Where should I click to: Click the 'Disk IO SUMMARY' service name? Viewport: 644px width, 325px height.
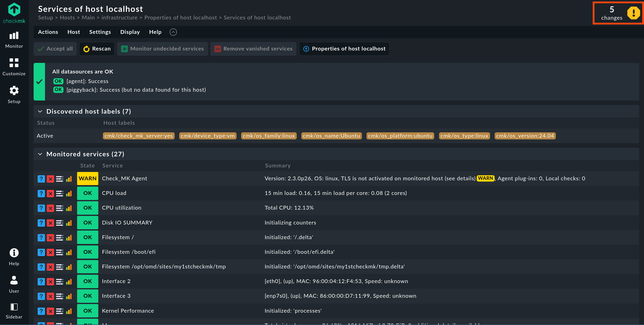pos(127,222)
